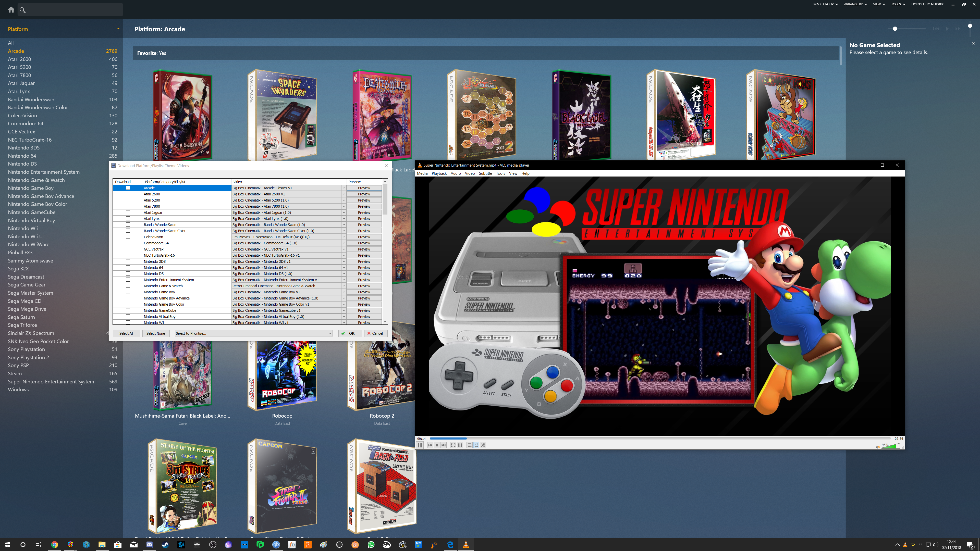Open the LaunchBox Tools menu

(898, 4)
